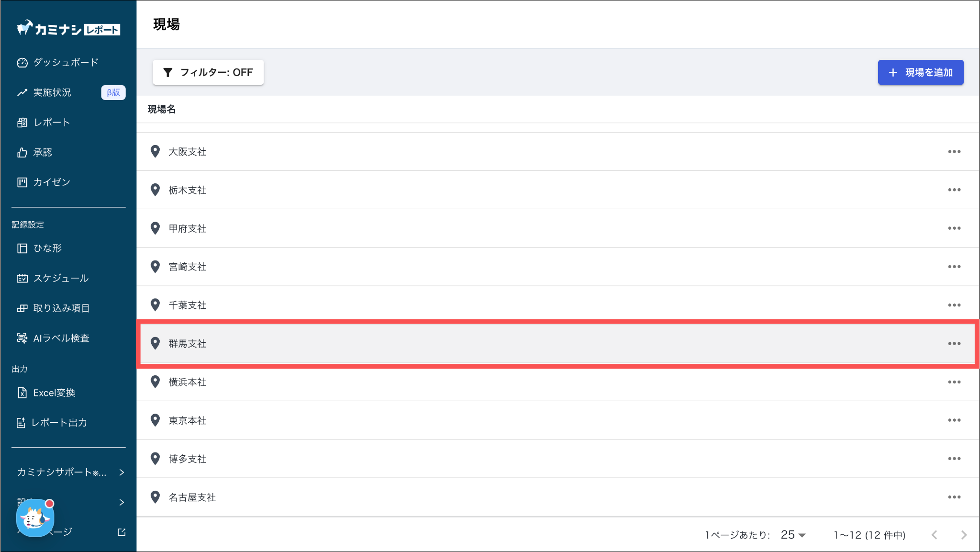Screen dimensions: 980x552
Task: Open the three-dot menu for 横浜本社
Action: click(x=954, y=382)
